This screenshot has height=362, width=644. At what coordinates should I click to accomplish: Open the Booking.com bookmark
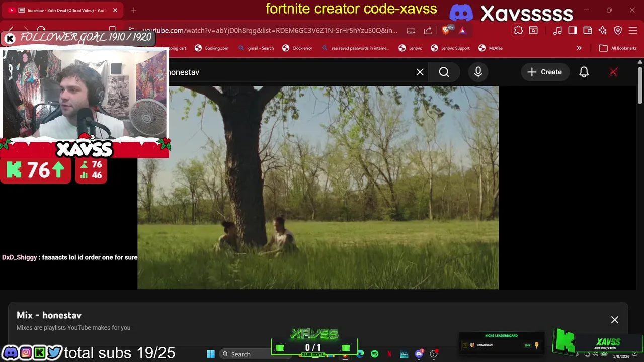point(212,48)
